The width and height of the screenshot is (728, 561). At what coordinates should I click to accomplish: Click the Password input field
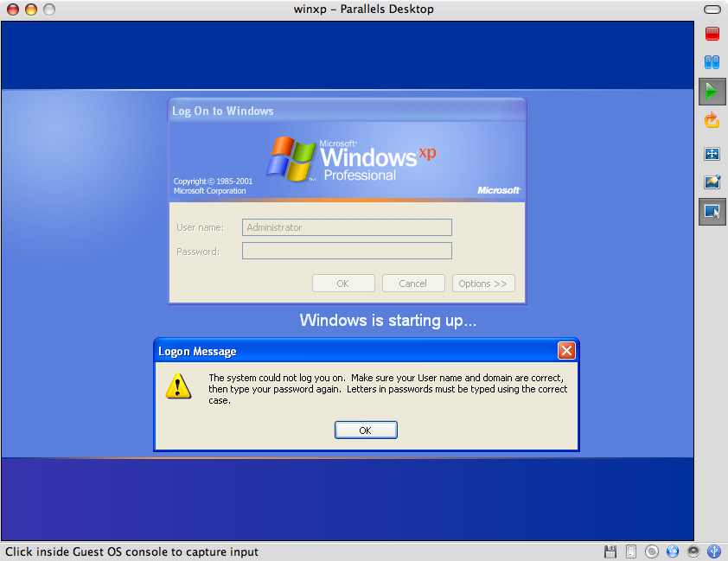(x=347, y=251)
